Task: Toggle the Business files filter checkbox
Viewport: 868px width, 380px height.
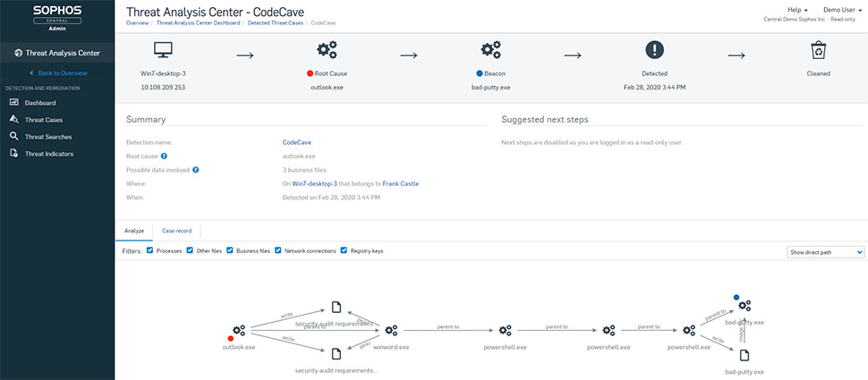Action: (231, 251)
